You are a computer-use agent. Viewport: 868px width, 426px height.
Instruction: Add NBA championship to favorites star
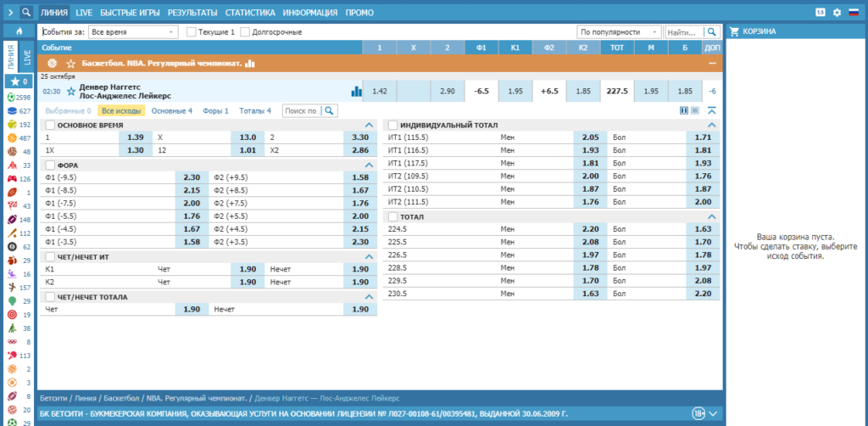click(70, 64)
